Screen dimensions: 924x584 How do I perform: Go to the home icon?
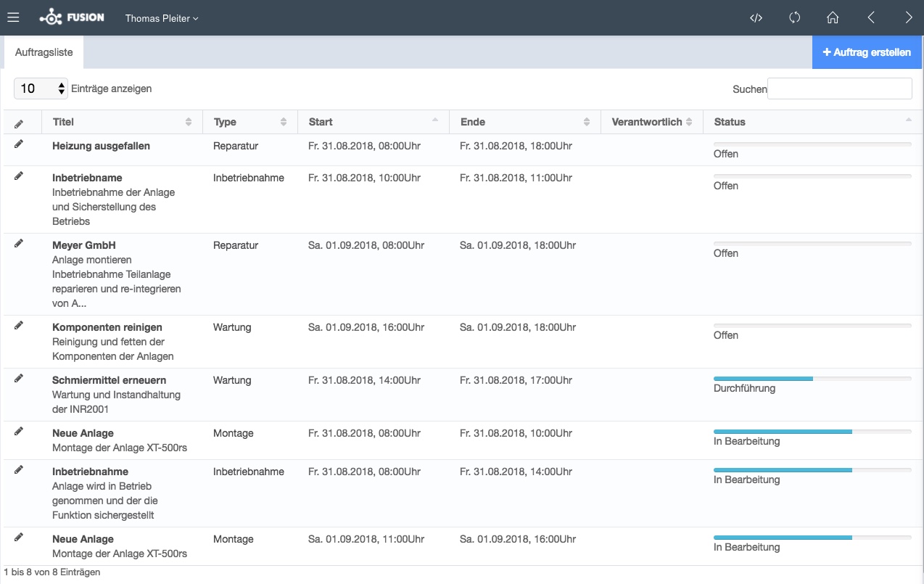(x=833, y=17)
